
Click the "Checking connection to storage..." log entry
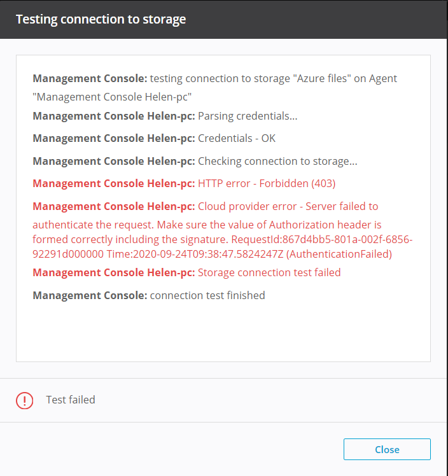pos(277,162)
